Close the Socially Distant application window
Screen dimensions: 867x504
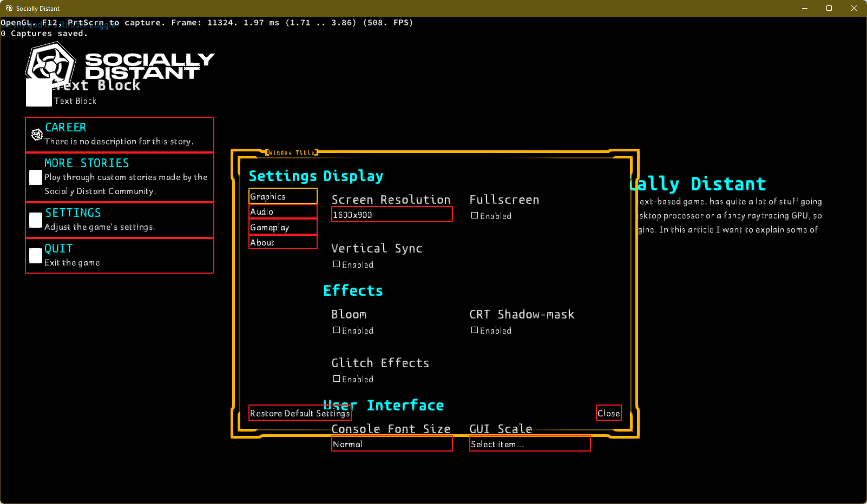854,8
